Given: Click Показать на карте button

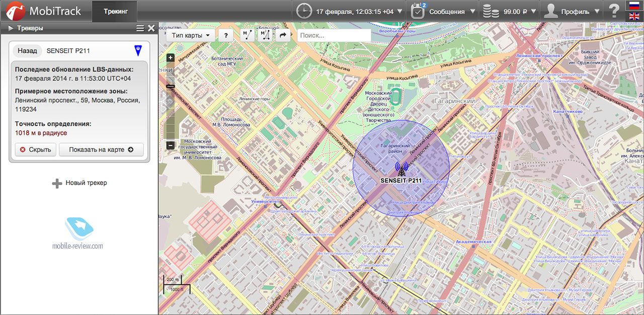Looking at the screenshot, I should (101, 149).
